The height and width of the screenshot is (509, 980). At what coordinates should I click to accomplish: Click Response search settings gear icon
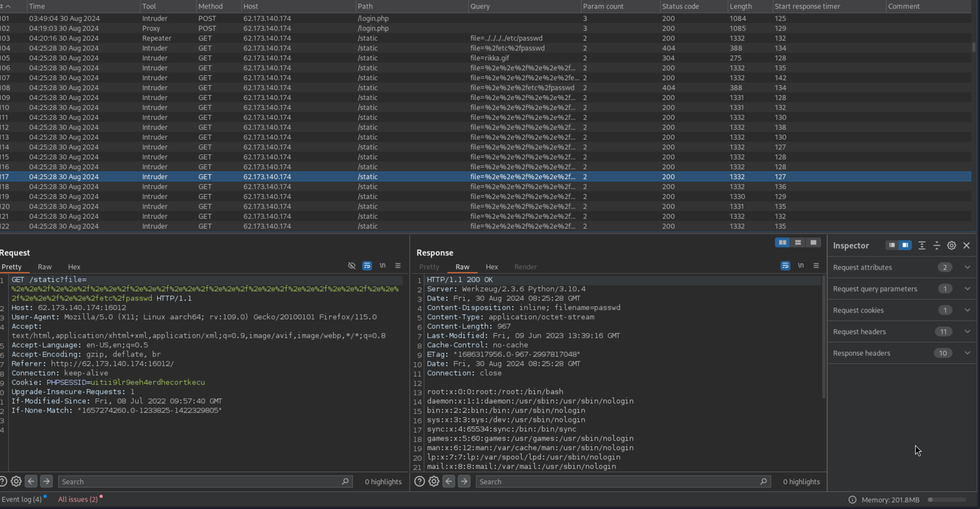click(434, 482)
